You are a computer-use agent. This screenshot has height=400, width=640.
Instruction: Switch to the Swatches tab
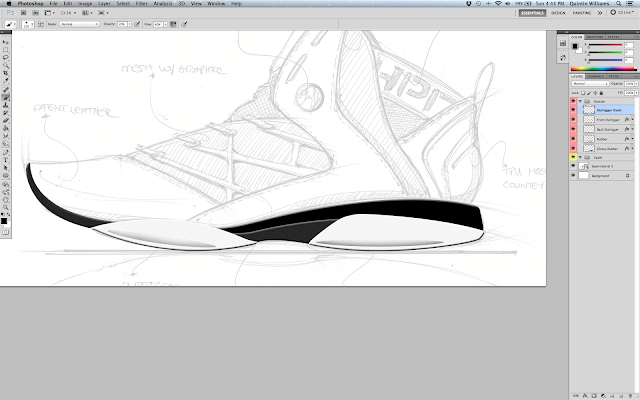(595, 37)
